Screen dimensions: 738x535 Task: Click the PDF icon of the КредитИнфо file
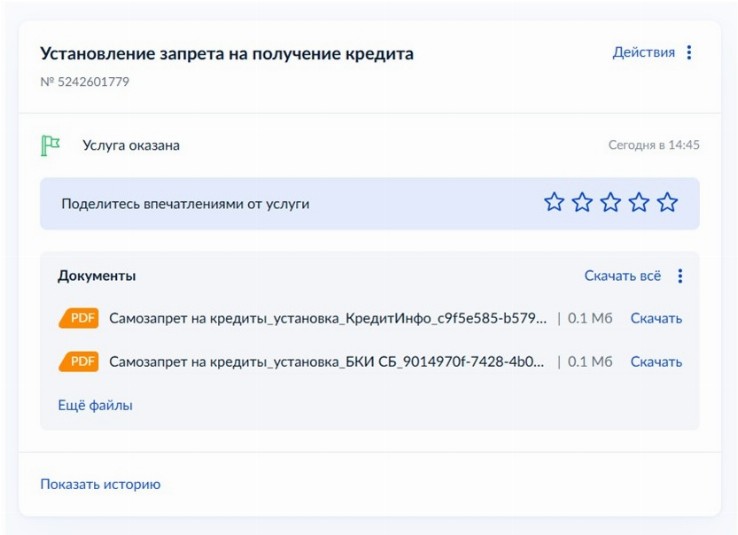pyautogui.click(x=79, y=319)
